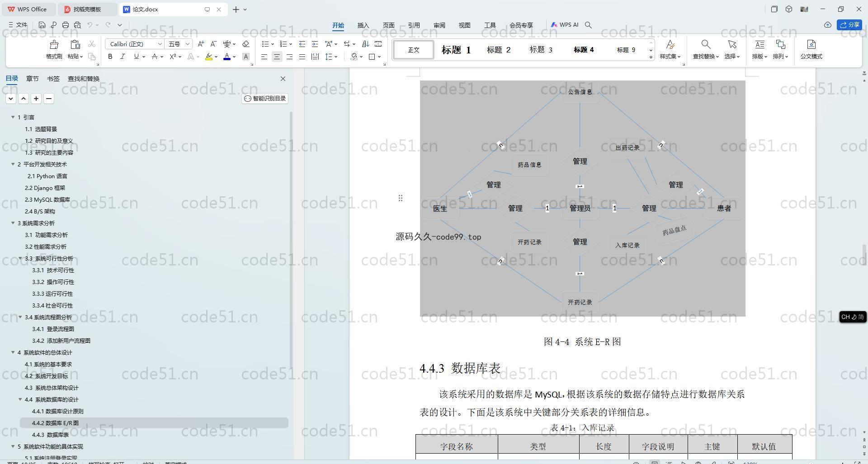Move outline item up with the up-arrow button
This screenshot has width=868, height=464.
pos(24,99)
